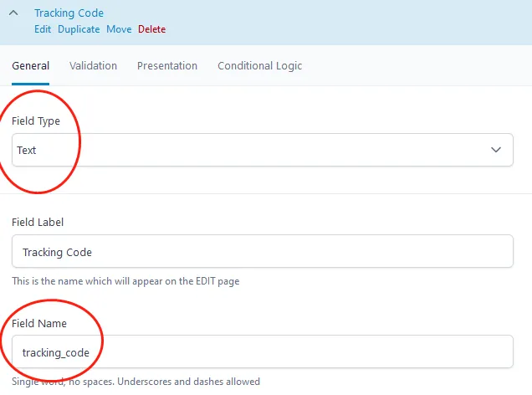The width and height of the screenshot is (532, 395).
Task: Click into the Field Name input box
Action: coord(262,352)
